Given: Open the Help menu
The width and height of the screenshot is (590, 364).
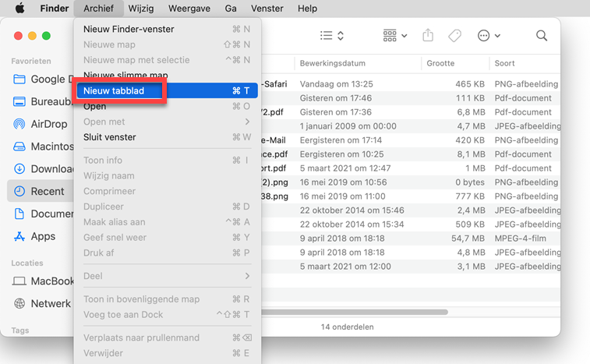Looking at the screenshot, I should point(307,9).
